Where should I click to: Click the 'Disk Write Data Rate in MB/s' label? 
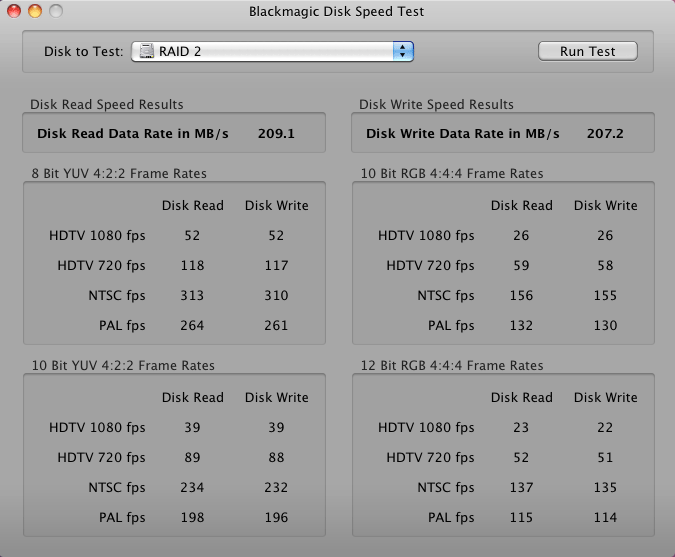pyautogui.click(x=463, y=133)
